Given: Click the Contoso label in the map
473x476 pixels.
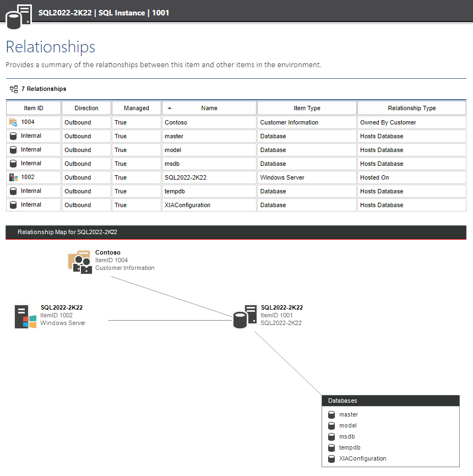Looking at the screenshot, I should coord(108,252).
